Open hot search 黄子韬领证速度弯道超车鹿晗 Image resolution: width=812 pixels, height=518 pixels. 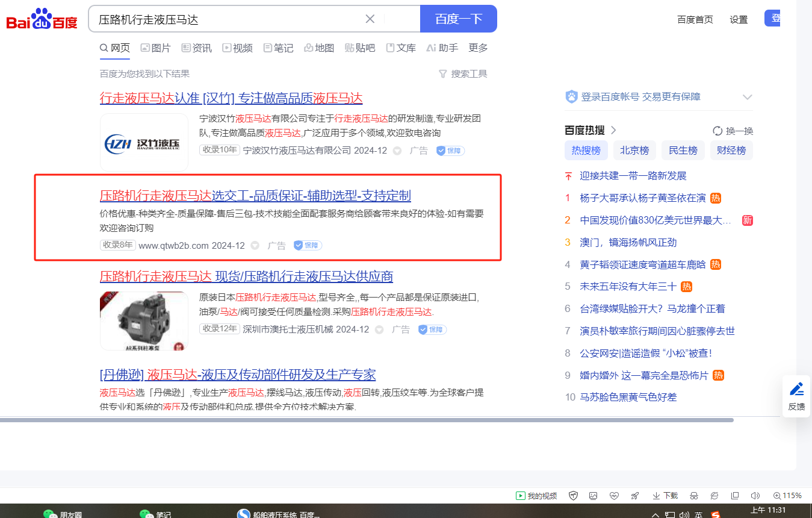(643, 264)
